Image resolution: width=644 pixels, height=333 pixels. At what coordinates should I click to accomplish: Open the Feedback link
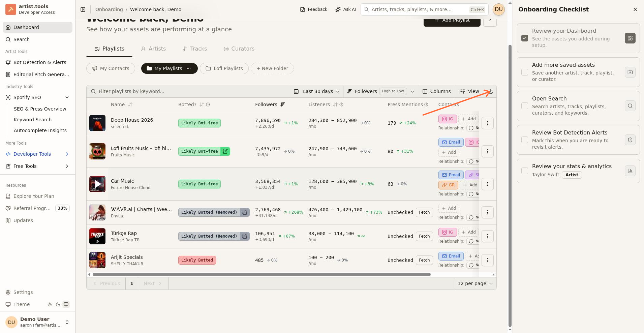pos(314,9)
